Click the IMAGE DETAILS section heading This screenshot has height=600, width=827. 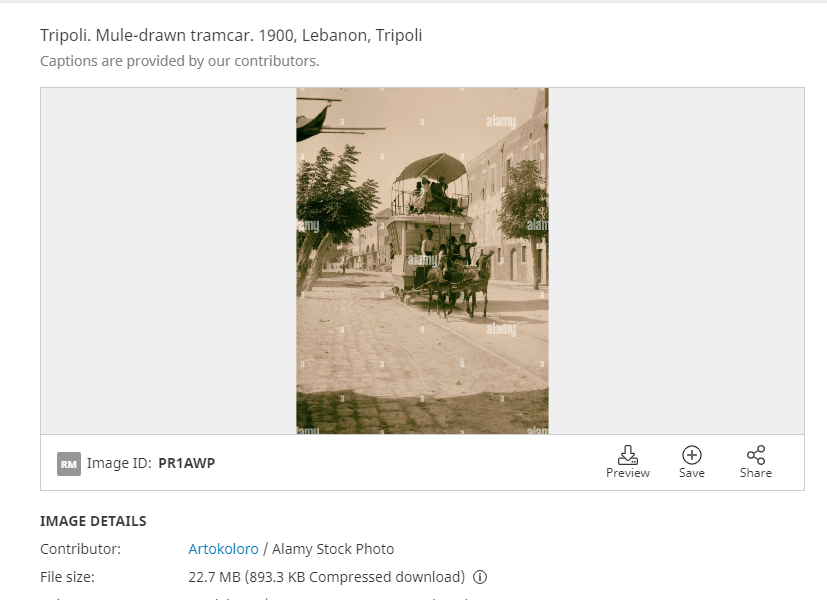[93, 521]
